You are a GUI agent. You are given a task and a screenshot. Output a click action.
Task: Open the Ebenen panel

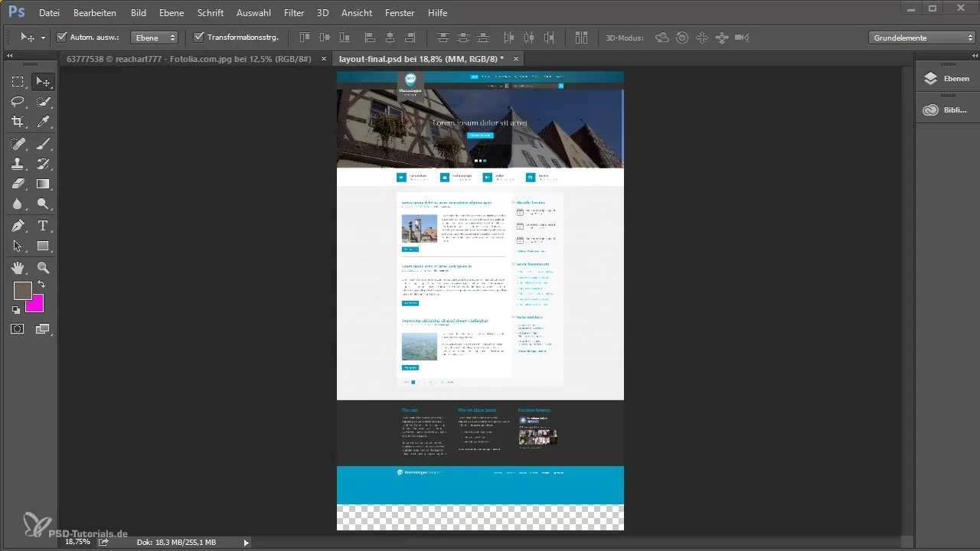point(946,78)
